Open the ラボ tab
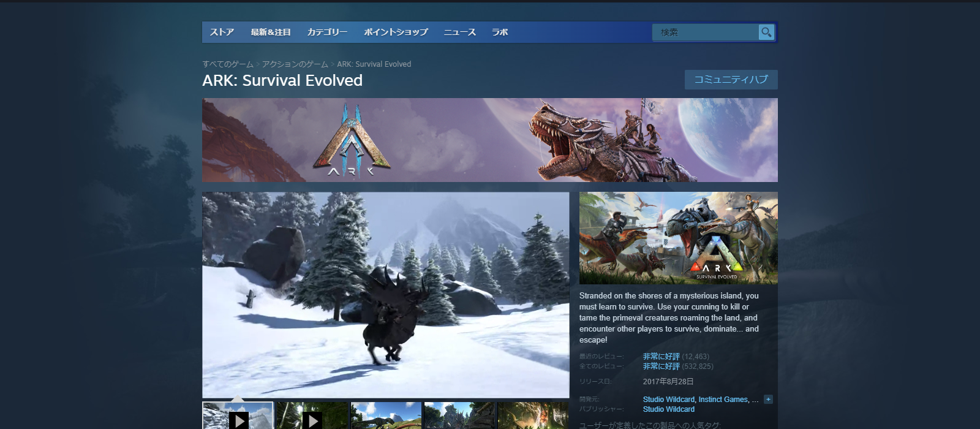Screen dimensions: 980x429 coord(500,32)
